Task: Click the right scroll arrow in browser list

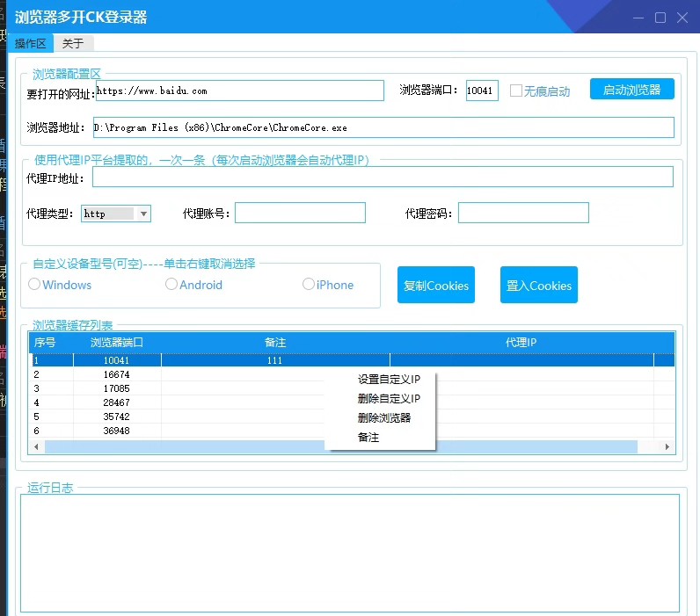Action: 667,447
